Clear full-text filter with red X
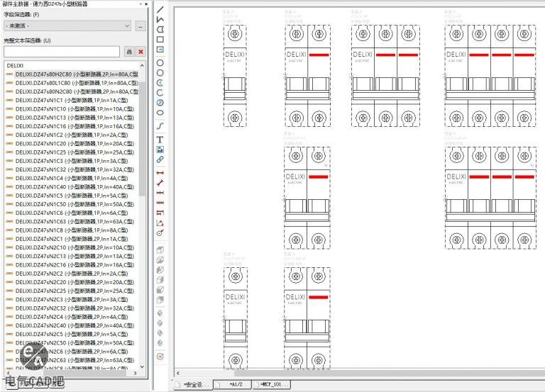 (x=141, y=52)
